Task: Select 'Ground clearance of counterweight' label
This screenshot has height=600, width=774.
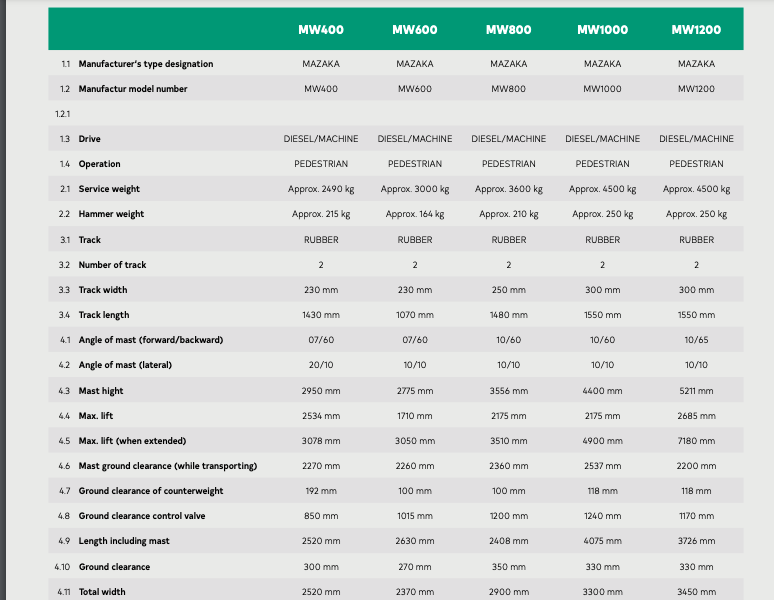Action: (151, 491)
